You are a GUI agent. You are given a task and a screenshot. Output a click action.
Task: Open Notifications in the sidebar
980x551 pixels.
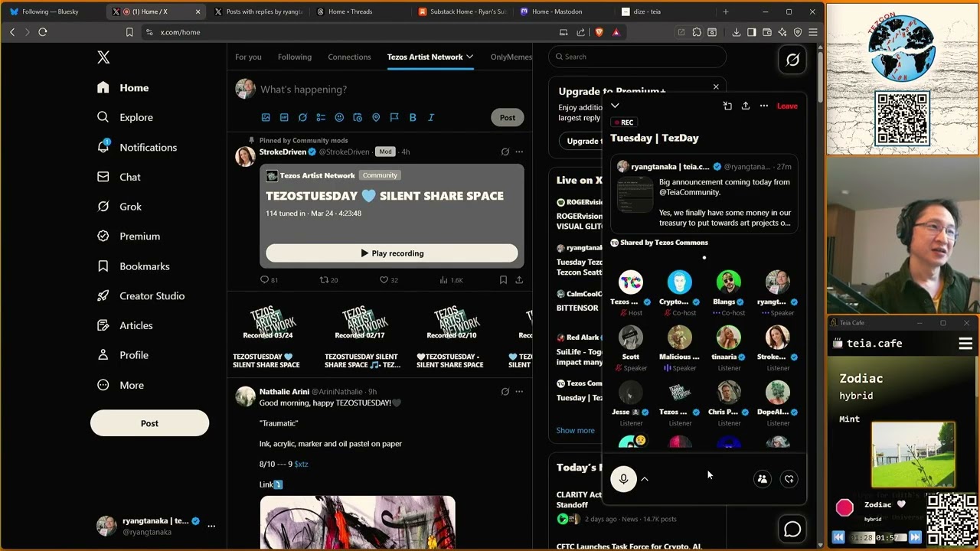(x=138, y=147)
